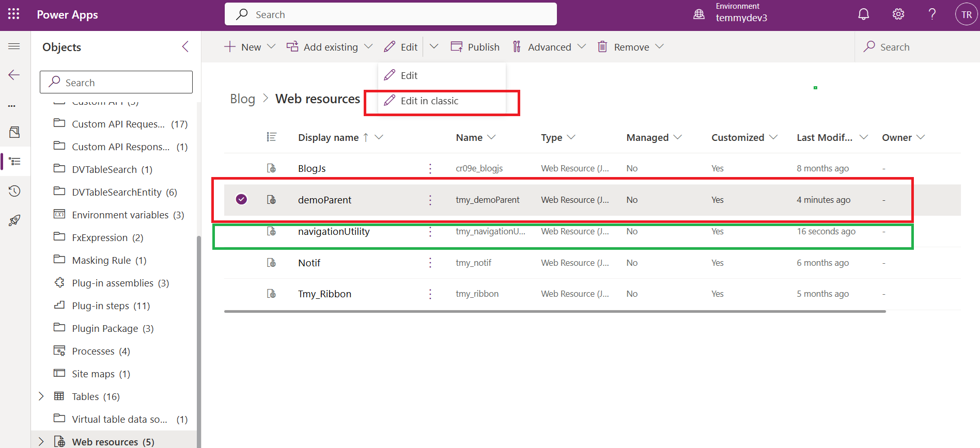The height and width of the screenshot is (448, 980).
Task: Click the Objects pane search field
Action: pyautogui.click(x=116, y=82)
